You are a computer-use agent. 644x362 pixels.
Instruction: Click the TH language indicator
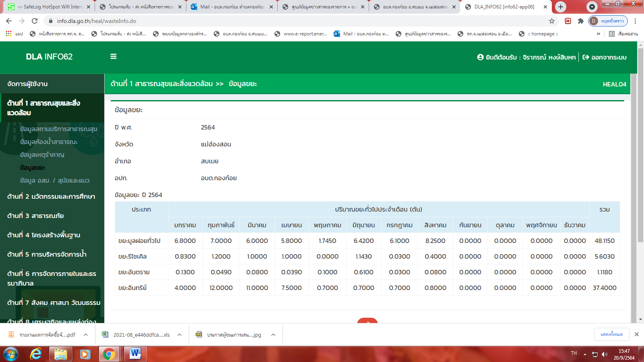pyautogui.click(x=574, y=353)
